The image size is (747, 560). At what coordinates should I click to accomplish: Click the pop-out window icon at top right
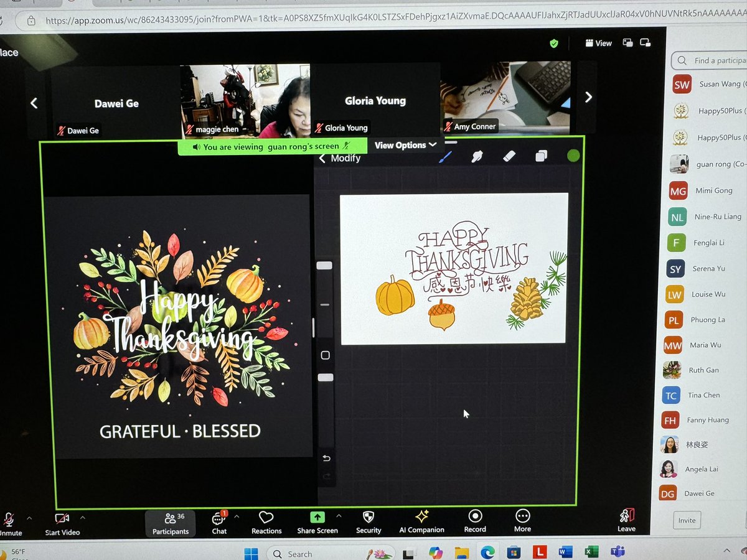pyautogui.click(x=645, y=43)
